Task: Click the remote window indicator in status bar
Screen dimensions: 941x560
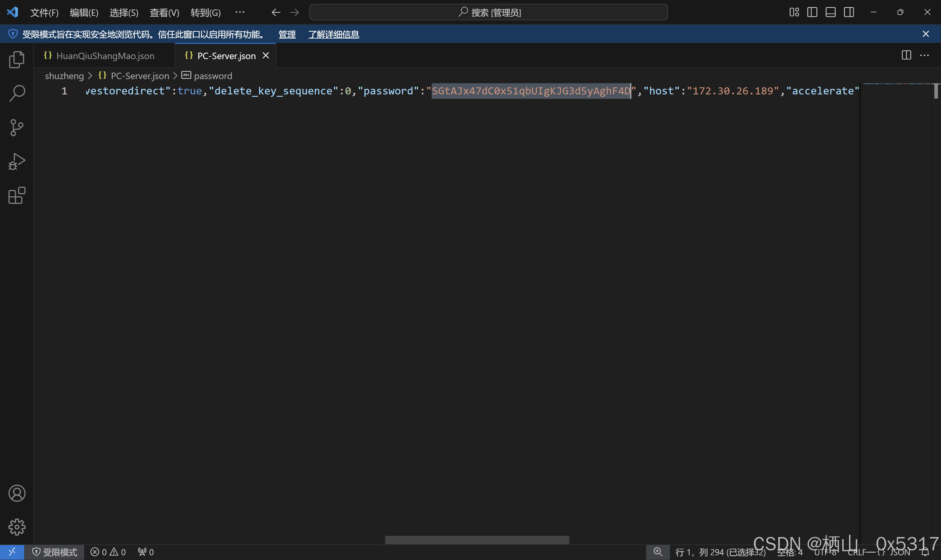Action: point(12,552)
